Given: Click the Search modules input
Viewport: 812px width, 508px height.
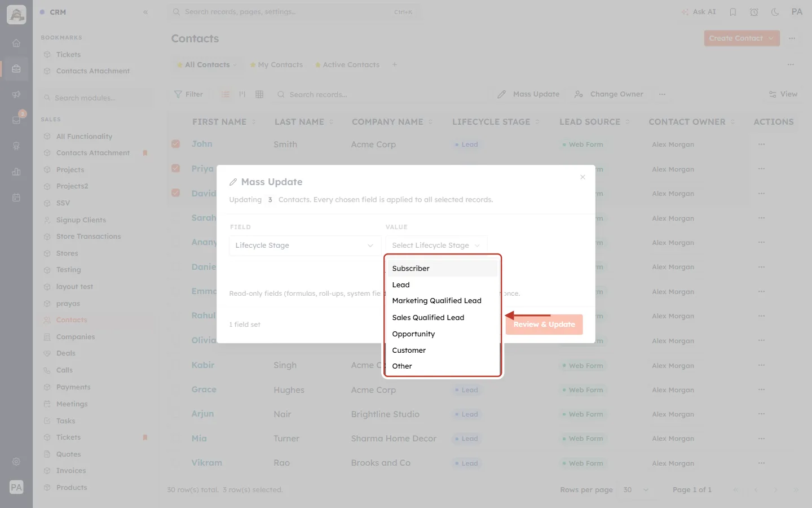Looking at the screenshot, I should click(97, 98).
